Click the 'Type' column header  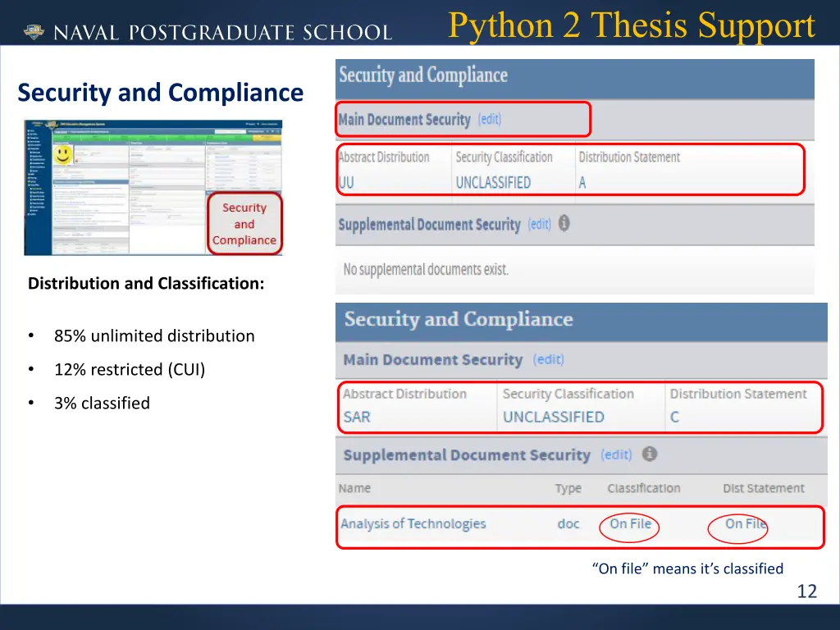(x=568, y=488)
